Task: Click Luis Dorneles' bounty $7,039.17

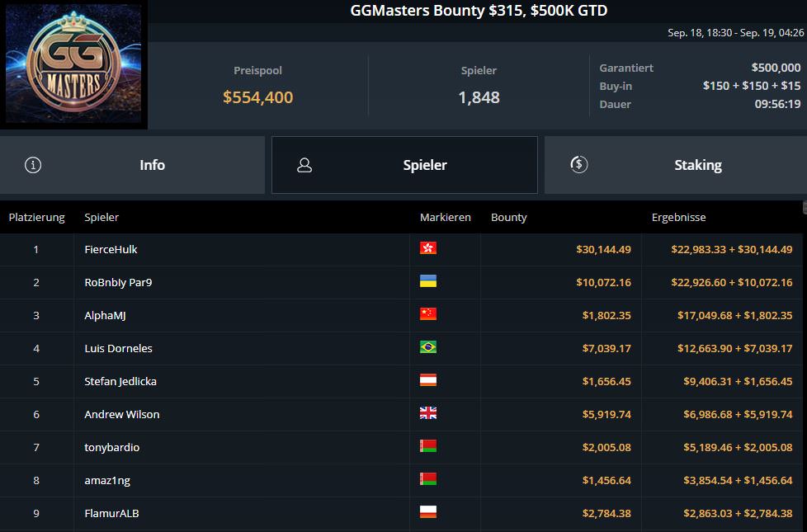Action: pos(606,348)
